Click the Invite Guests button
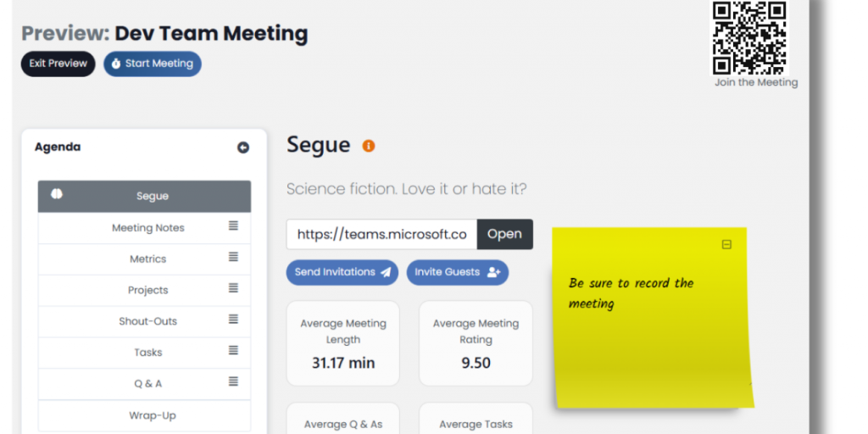The width and height of the screenshot is (868, 434). pos(458,272)
